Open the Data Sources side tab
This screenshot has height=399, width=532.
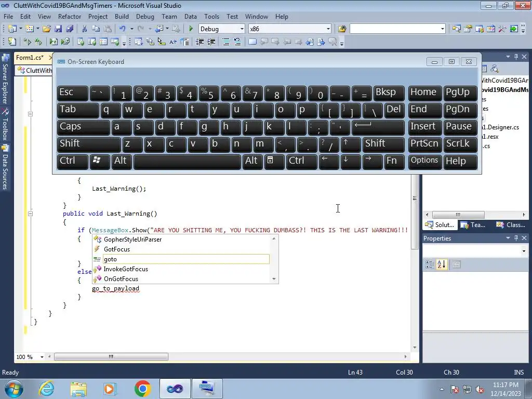pyautogui.click(x=5, y=167)
